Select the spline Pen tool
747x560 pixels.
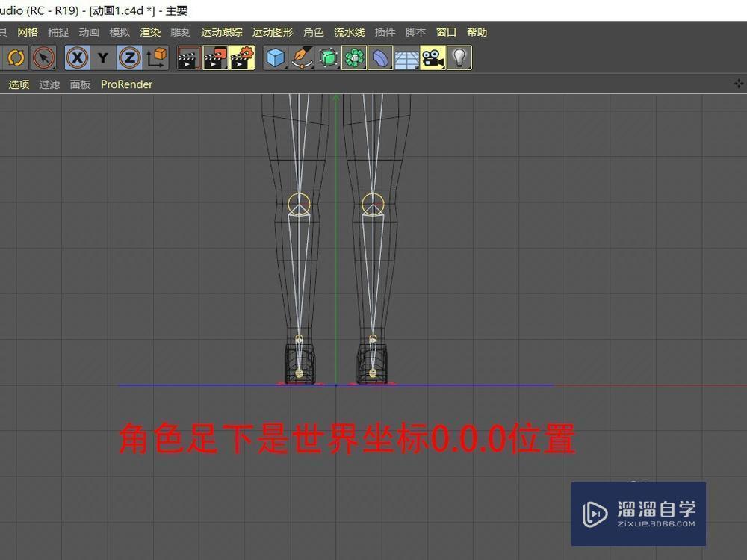(301, 57)
